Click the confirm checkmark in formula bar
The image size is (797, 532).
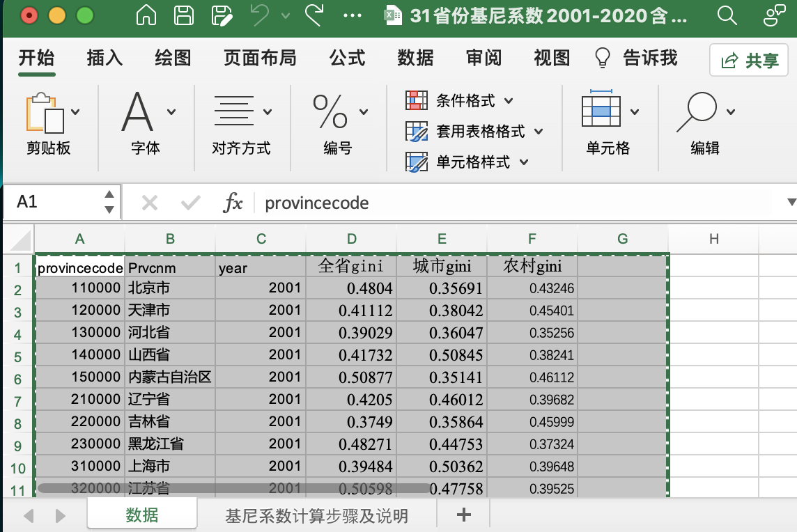(x=191, y=203)
